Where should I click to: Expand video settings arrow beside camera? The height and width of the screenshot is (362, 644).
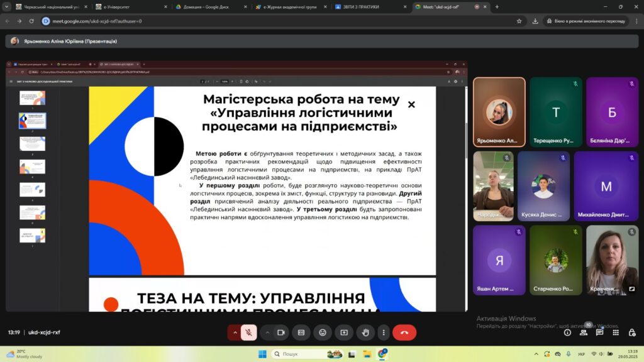[267, 332]
